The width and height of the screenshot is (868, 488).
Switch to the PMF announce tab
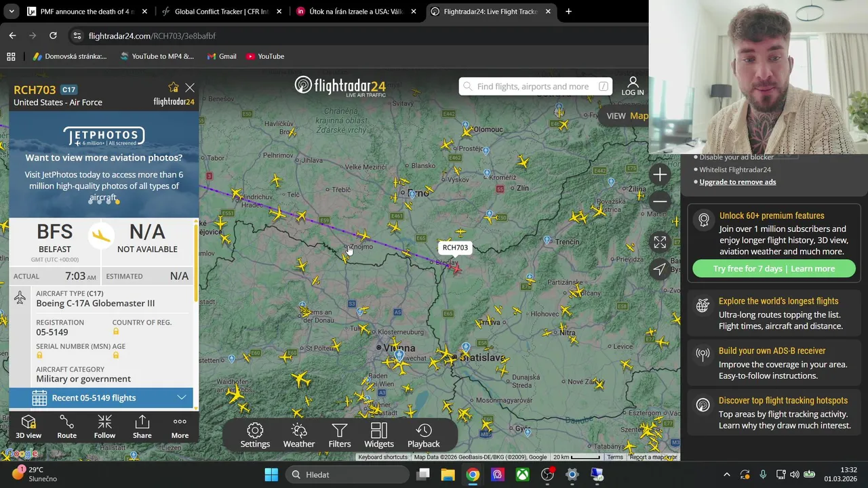point(86,12)
